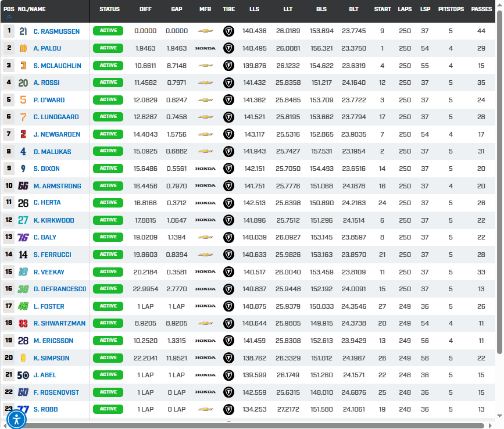
Task: Click BLT value 24.6876 for Rosenqvist
Action: (353, 392)
